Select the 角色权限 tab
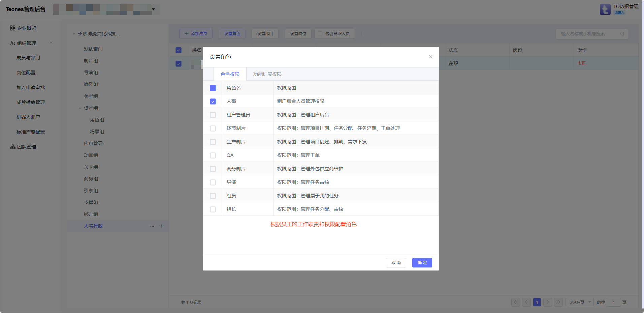The height and width of the screenshot is (313, 644). [x=230, y=74]
